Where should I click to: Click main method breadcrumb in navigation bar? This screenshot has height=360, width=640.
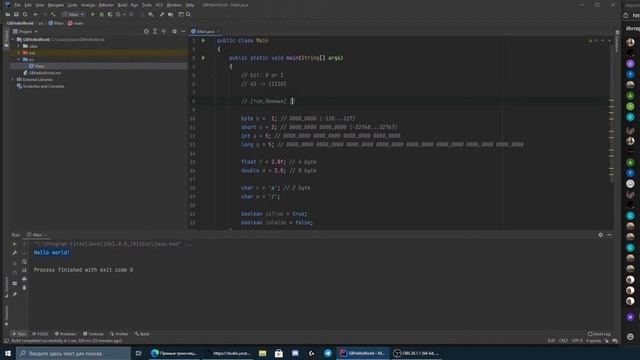(x=76, y=23)
